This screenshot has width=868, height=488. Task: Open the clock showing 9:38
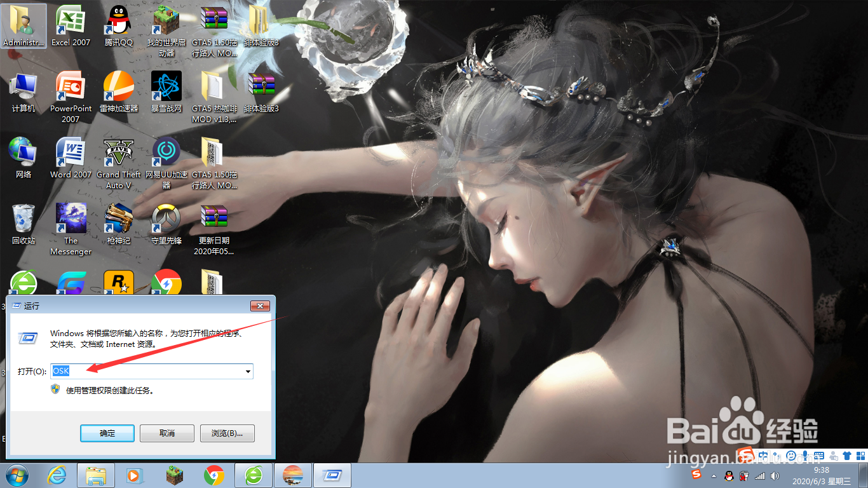click(821, 475)
